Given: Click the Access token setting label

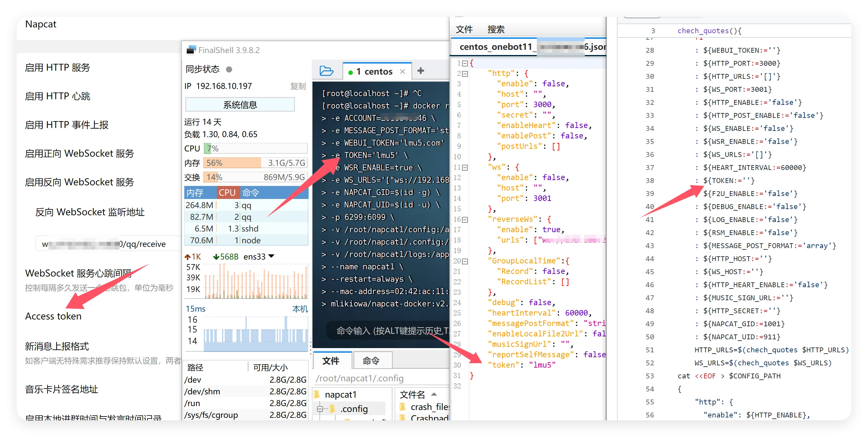Looking at the screenshot, I should (53, 317).
